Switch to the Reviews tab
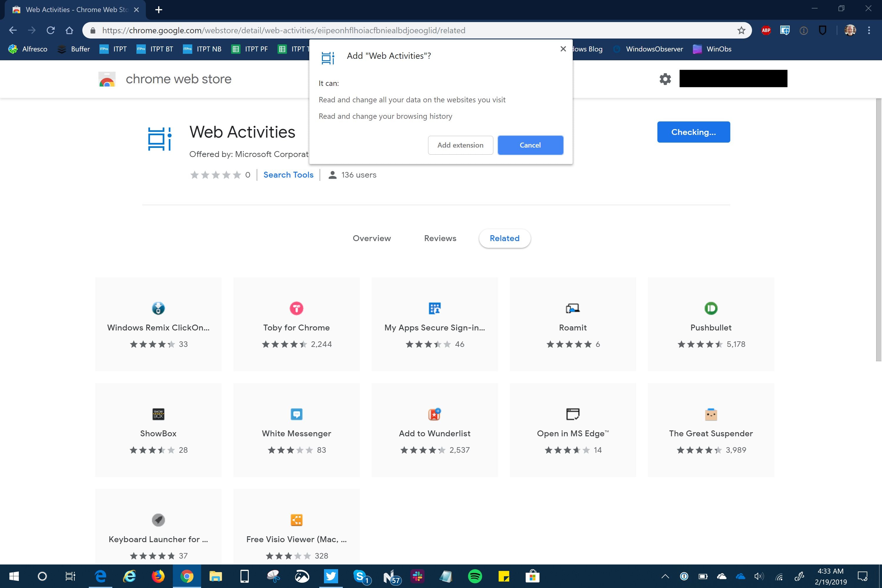Screen dimensions: 882x588 [440, 238]
